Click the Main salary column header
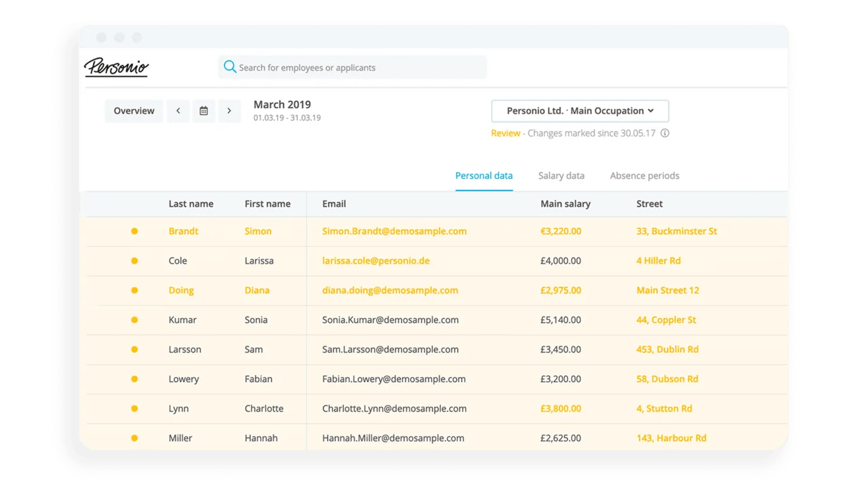The image size is (868, 484). 565,204
